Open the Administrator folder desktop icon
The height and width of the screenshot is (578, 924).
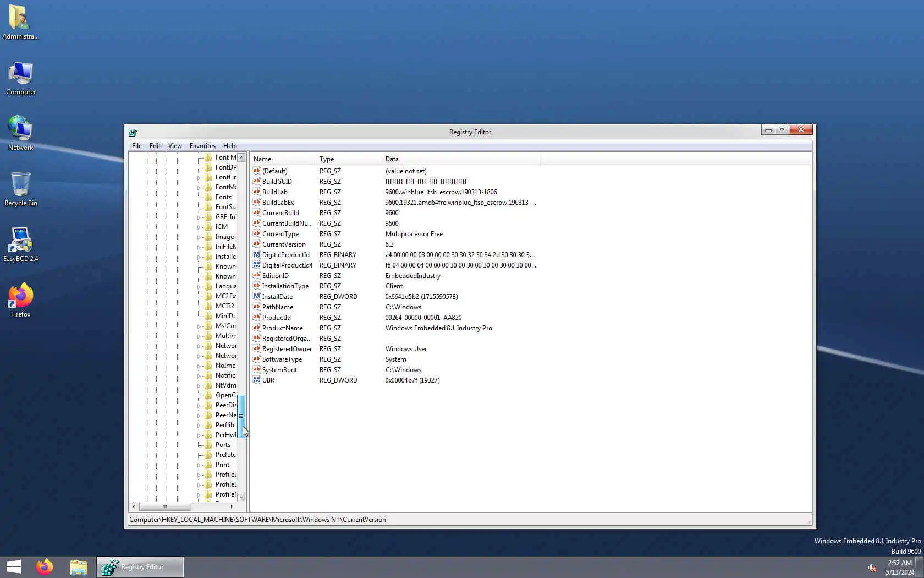coord(20,22)
